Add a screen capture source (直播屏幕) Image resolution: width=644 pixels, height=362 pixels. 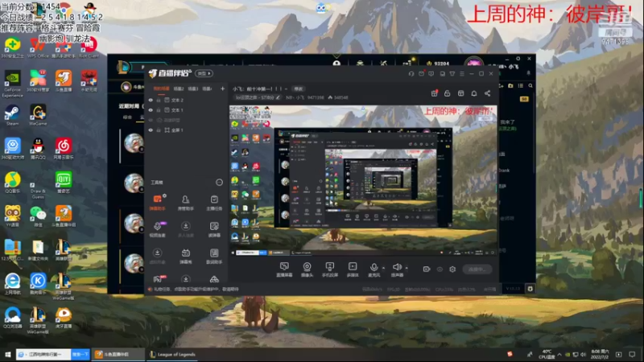pos(284,269)
